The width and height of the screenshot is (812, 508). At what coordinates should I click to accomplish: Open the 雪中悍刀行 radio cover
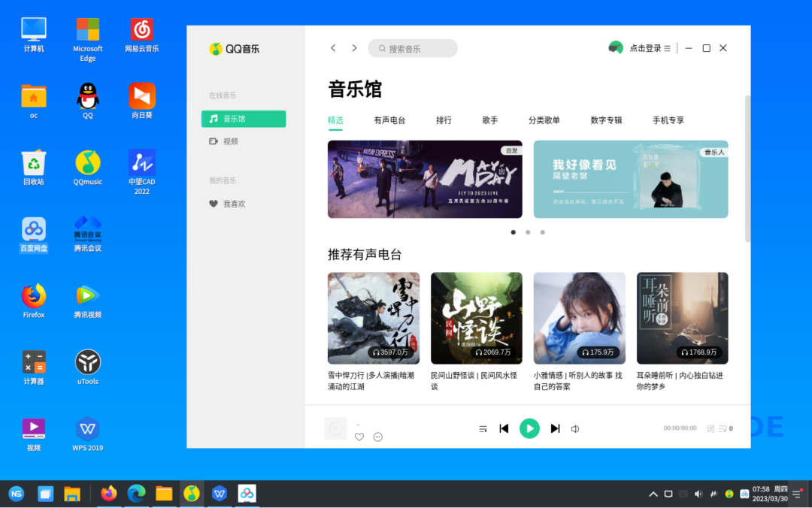[374, 318]
